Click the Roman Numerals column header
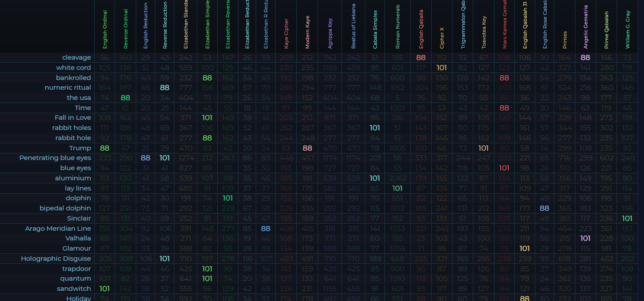Viewport: 644px width, 301px height. point(398,27)
